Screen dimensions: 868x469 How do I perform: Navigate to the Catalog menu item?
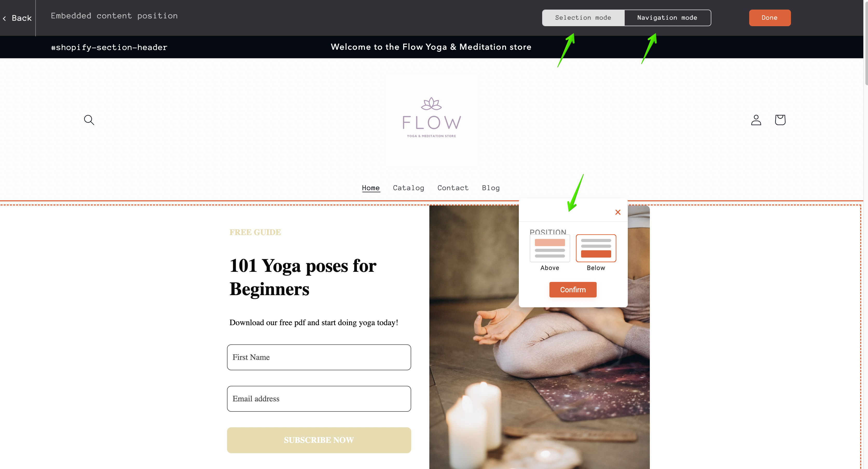(409, 188)
